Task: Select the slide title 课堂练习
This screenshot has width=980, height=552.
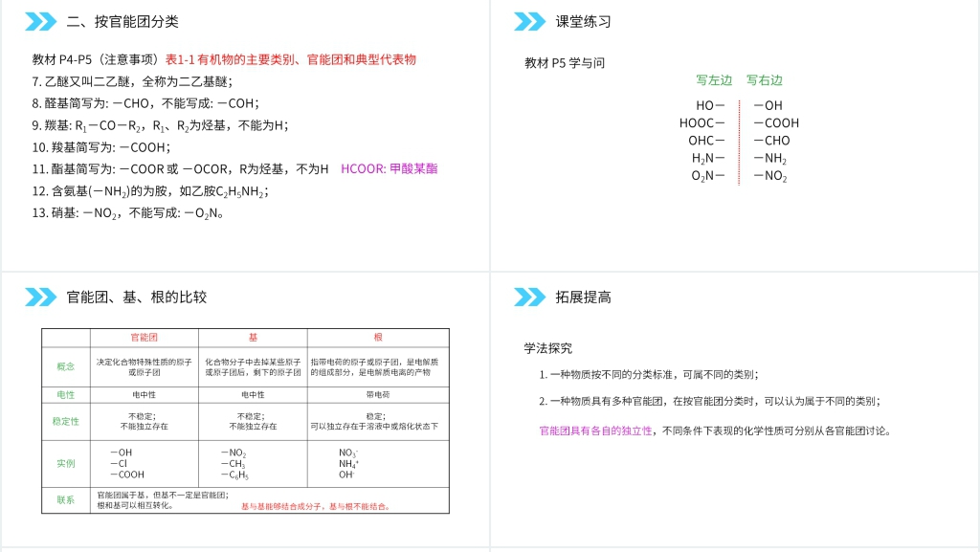Action: 583,22
